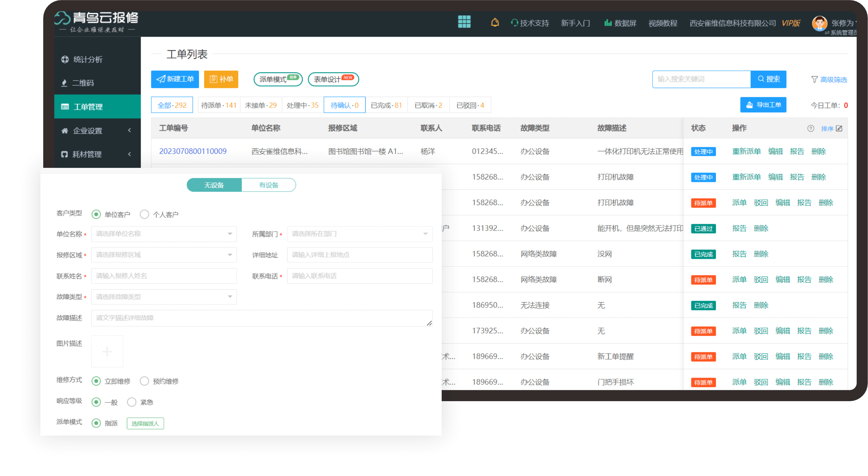Open 所属部门 dropdown
The image size is (868, 476).
coord(360,234)
